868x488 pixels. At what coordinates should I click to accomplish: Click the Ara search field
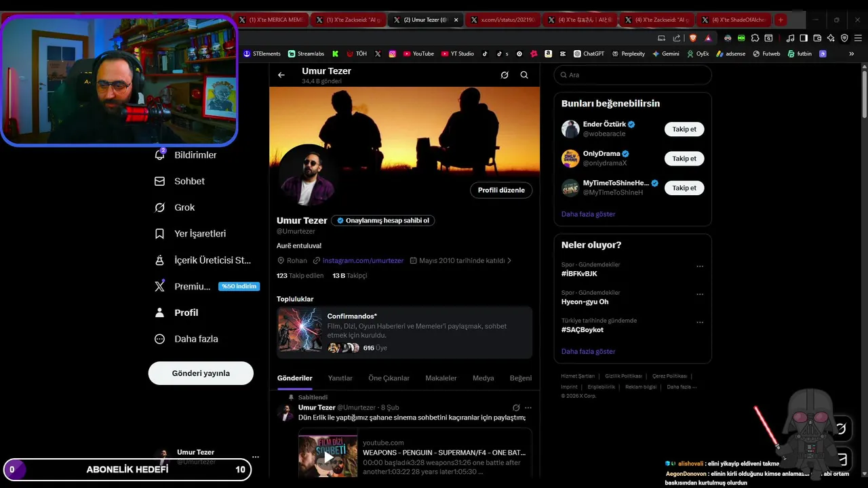[633, 75]
